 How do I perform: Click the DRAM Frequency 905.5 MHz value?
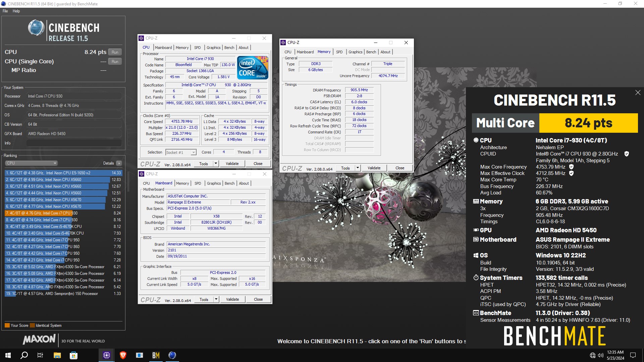(x=359, y=90)
